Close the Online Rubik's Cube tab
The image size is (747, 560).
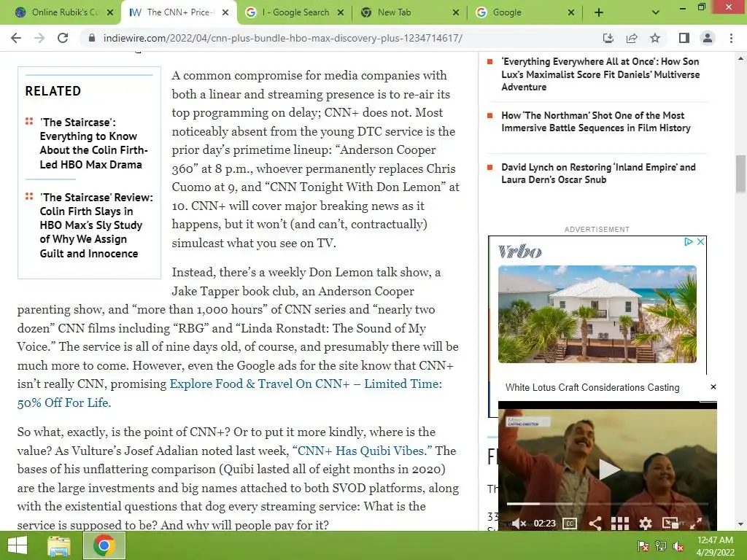(x=110, y=12)
